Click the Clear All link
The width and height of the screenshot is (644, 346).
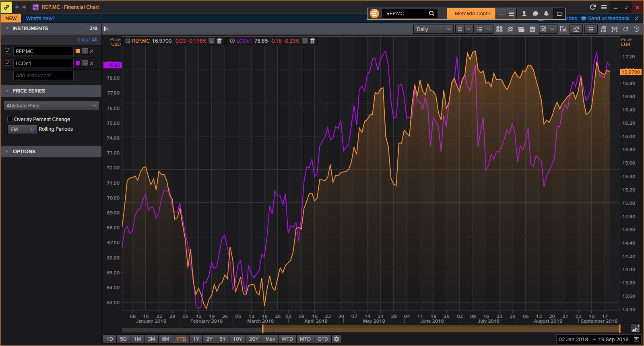(88, 40)
